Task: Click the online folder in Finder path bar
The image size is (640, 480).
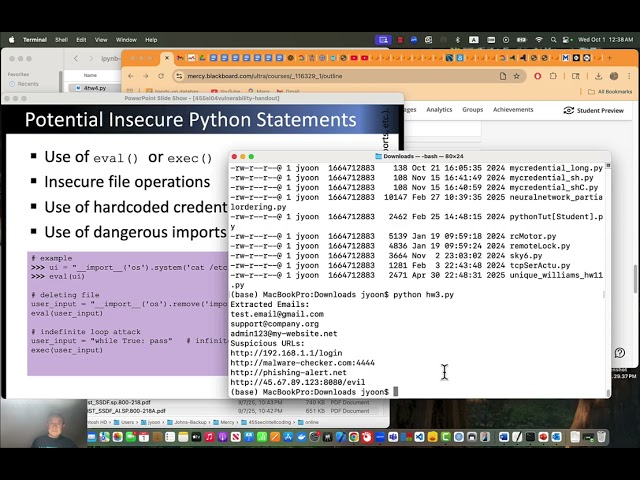Action: 309,422
